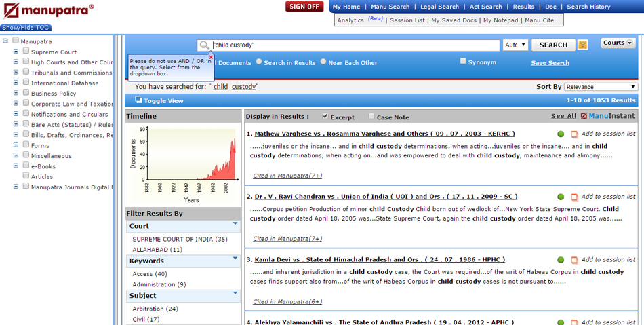
Task: Open Mathew Varghese vs Rosamma Varghese case
Action: pyautogui.click(x=384, y=134)
